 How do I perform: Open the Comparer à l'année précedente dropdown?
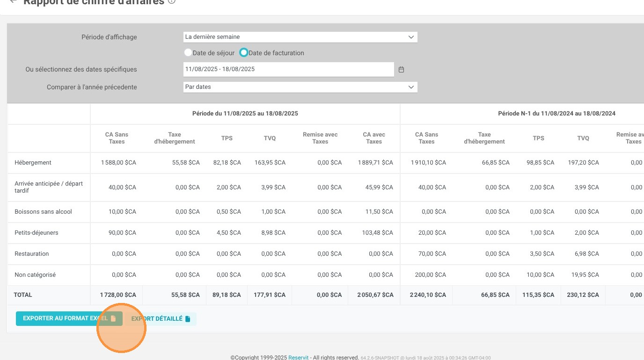[x=300, y=87]
